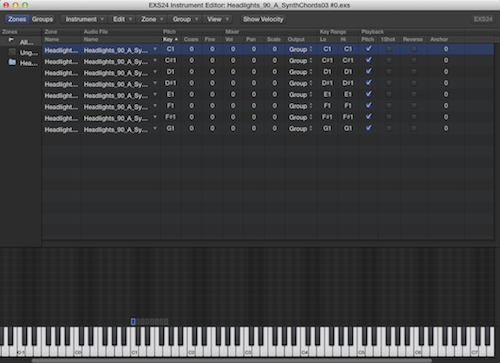The image size is (500, 363).
Task: Click the Fine tune value for D1 zone
Action: click(x=212, y=72)
